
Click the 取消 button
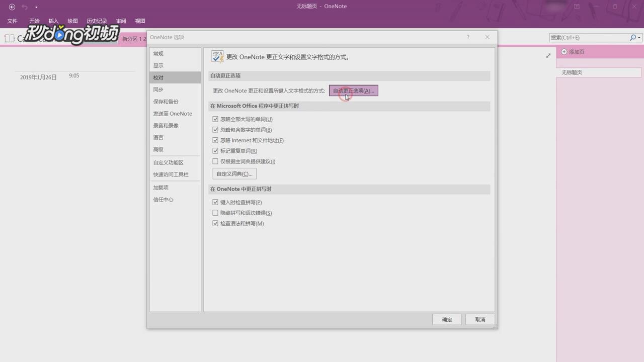pyautogui.click(x=480, y=320)
